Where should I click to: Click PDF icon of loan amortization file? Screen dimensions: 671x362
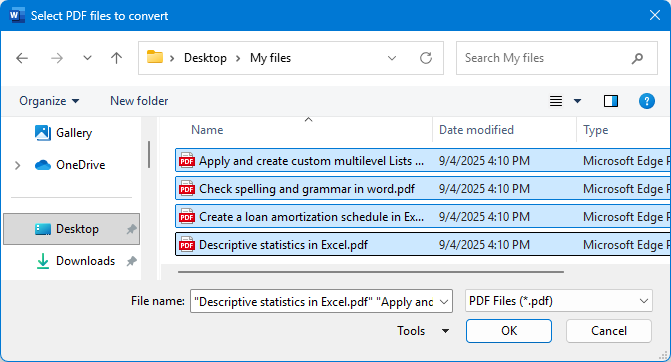(187, 217)
